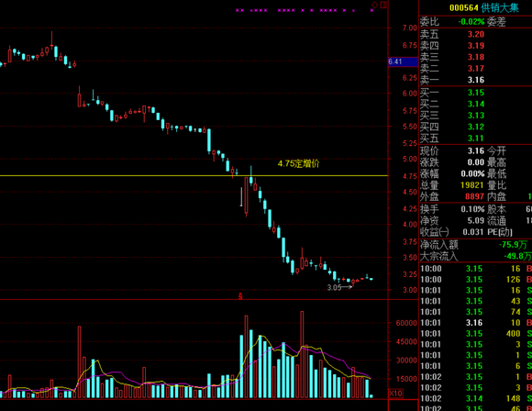Select the 卖一 ask row at 3.16
The height and width of the screenshot is (411, 532).
[x=475, y=80]
